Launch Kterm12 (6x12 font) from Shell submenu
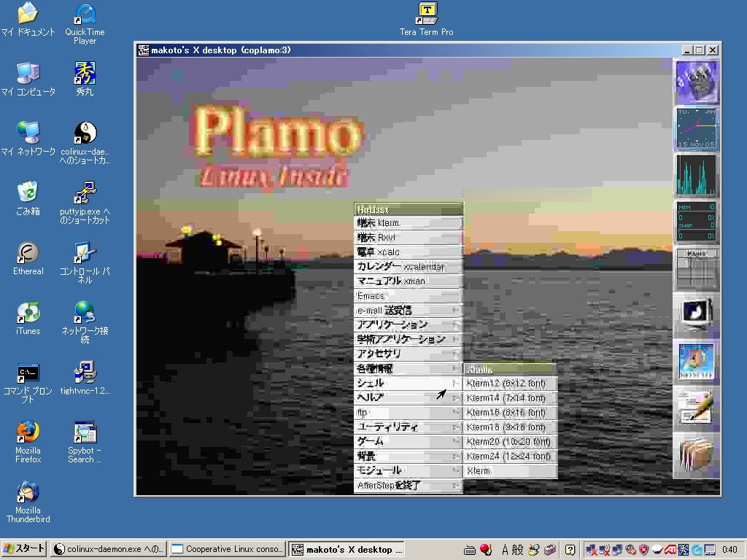The image size is (747, 560). coord(511,384)
